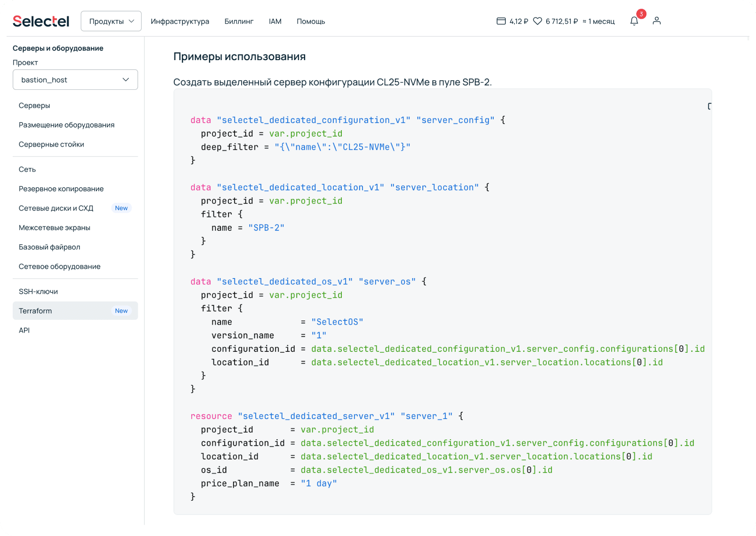Open the user profile icon
The height and width of the screenshot is (536, 756).
(x=657, y=21)
